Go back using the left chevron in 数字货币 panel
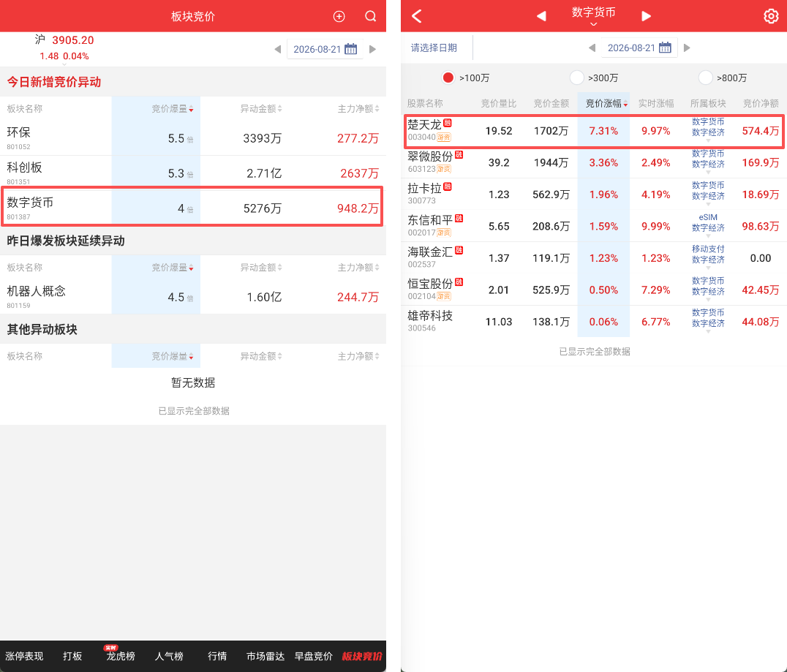This screenshot has width=787, height=672. (x=417, y=16)
